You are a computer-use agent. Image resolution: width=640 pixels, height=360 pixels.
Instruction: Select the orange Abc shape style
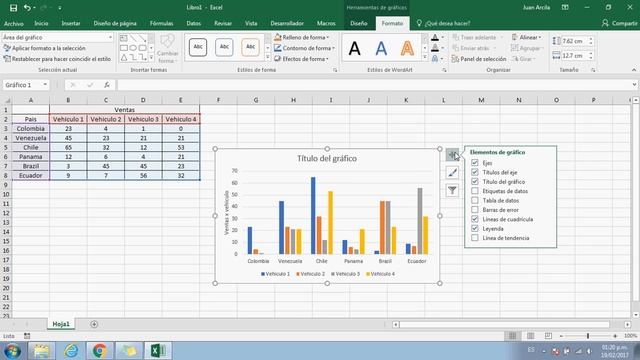[250, 47]
